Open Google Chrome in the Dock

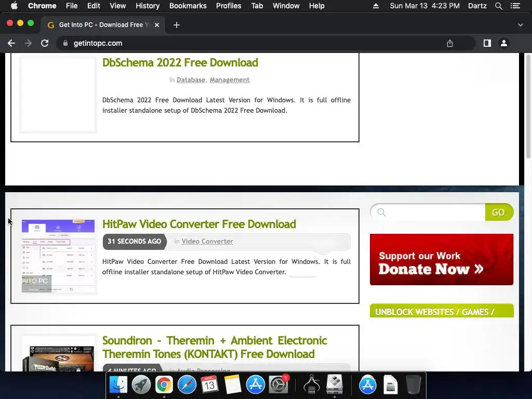[164, 385]
